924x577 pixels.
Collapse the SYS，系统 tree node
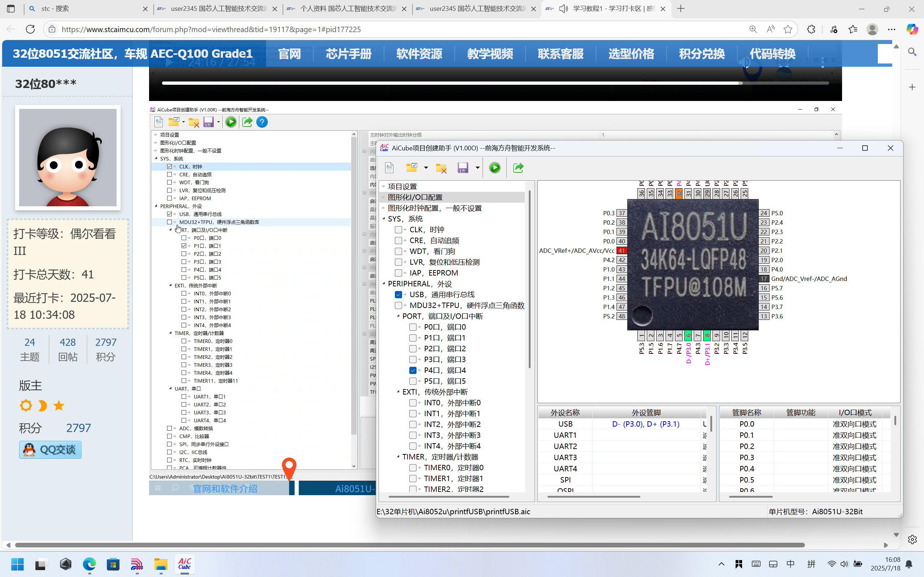coord(383,219)
